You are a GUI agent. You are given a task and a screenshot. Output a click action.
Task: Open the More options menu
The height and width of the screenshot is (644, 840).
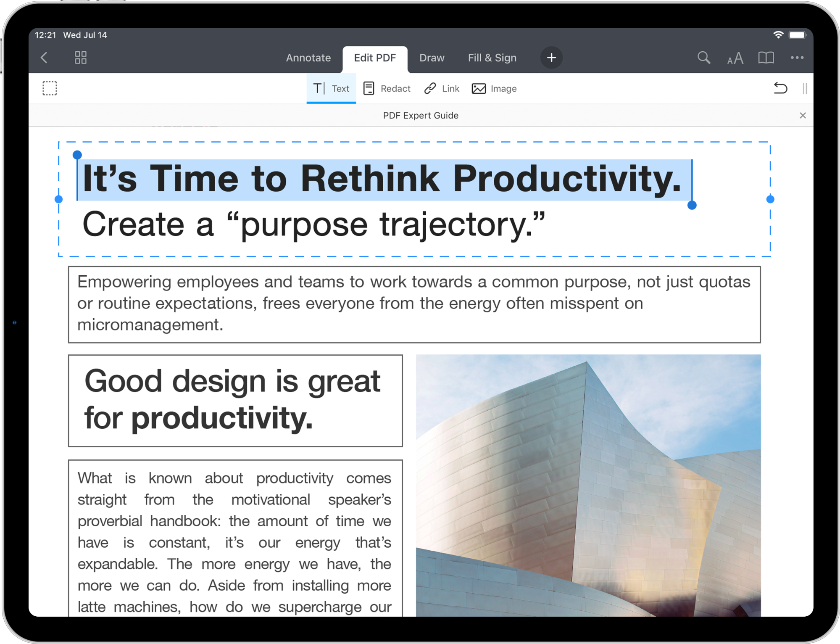(x=798, y=58)
